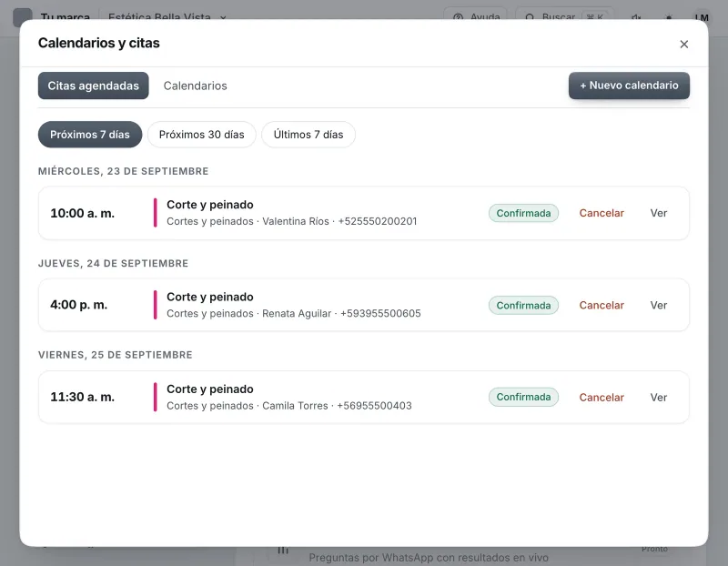The width and height of the screenshot is (728, 566).
Task: View Camila Torres's appointment details
Action: 658,398
